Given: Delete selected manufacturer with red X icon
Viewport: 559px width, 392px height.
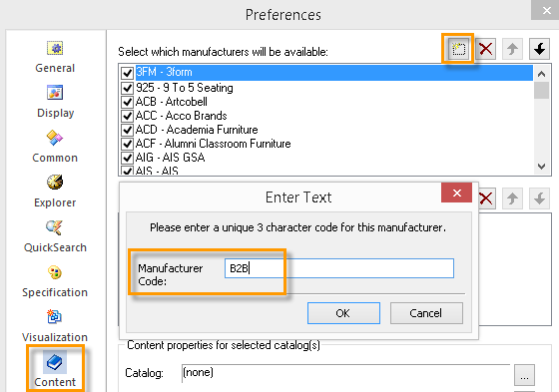Looking at the screenshot, I should coord(485,49).
